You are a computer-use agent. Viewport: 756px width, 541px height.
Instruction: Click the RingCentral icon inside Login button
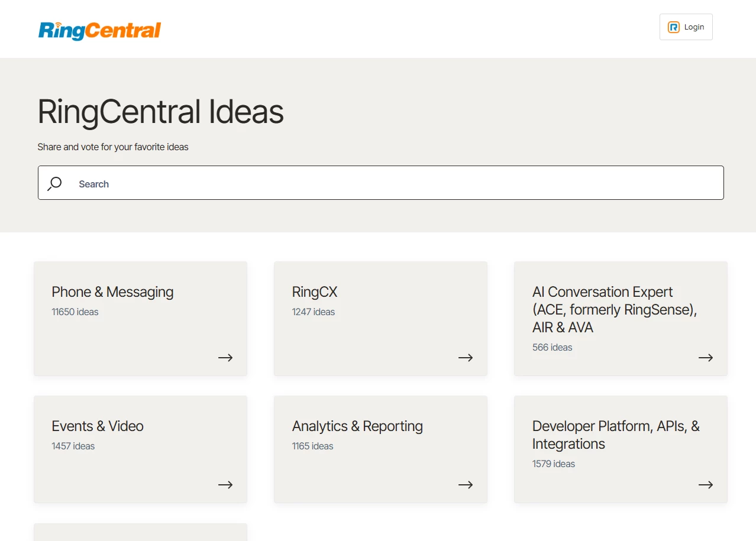[x=673, y=27]
